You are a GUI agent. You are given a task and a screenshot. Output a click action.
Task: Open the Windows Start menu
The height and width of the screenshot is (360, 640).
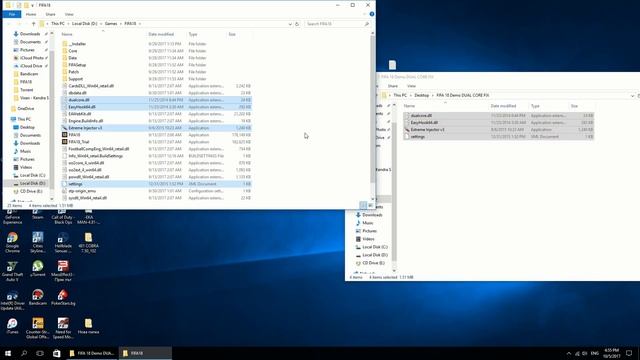click(8, 353)
